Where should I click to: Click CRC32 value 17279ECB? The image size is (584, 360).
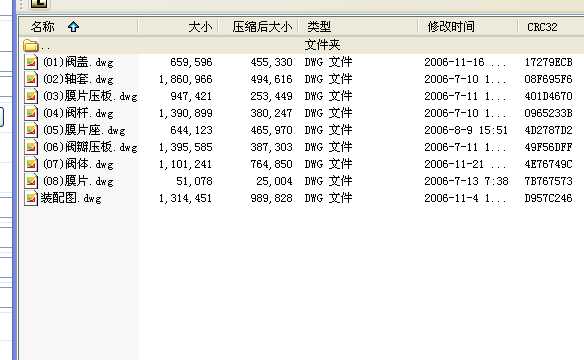pyautogui.click(x=548, y=62)
